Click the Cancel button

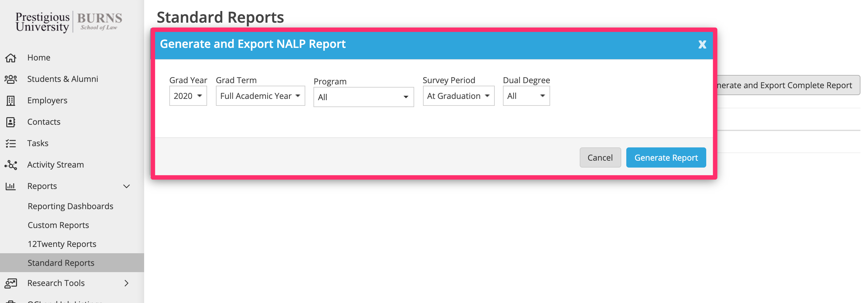click(600, 158)
